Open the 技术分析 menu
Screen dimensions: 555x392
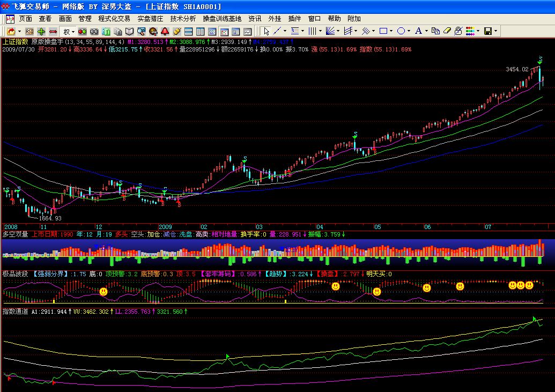point(183,19)
